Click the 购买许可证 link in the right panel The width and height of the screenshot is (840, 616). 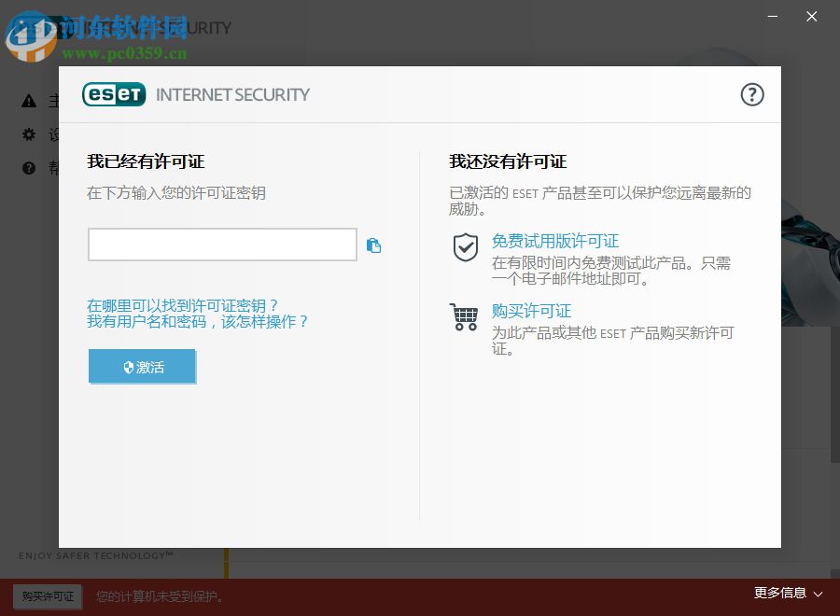point(532,311)
